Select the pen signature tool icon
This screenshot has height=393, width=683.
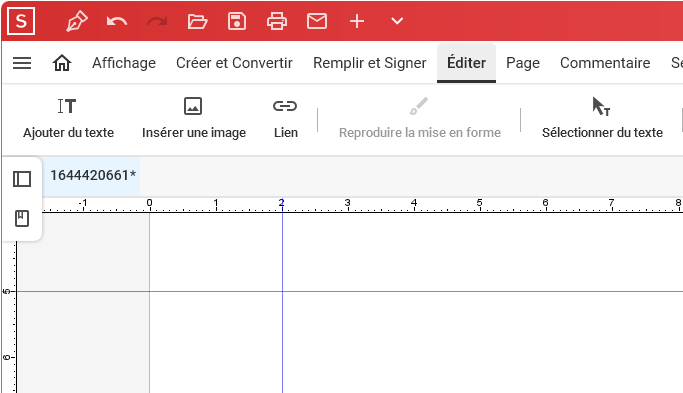tap(77, 21)
